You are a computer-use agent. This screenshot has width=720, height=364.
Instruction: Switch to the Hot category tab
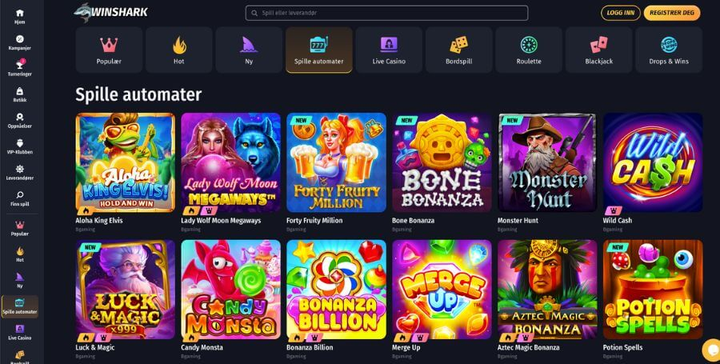179,50
